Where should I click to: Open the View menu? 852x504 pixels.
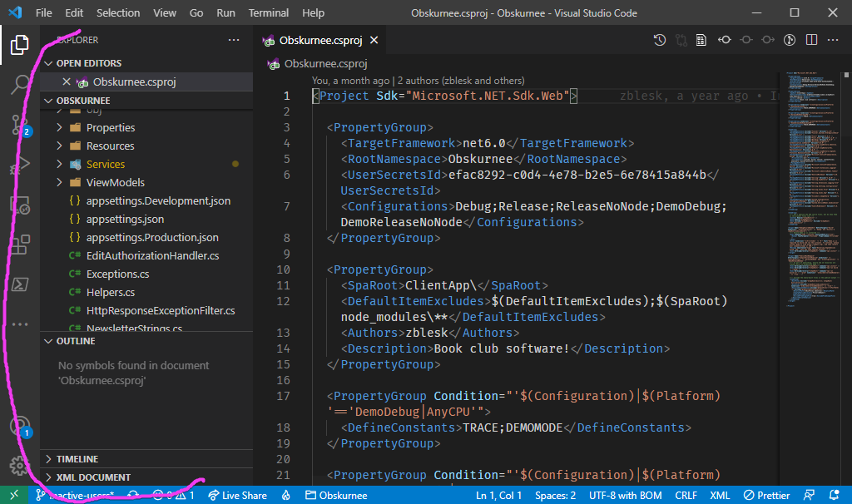(165, 12)
